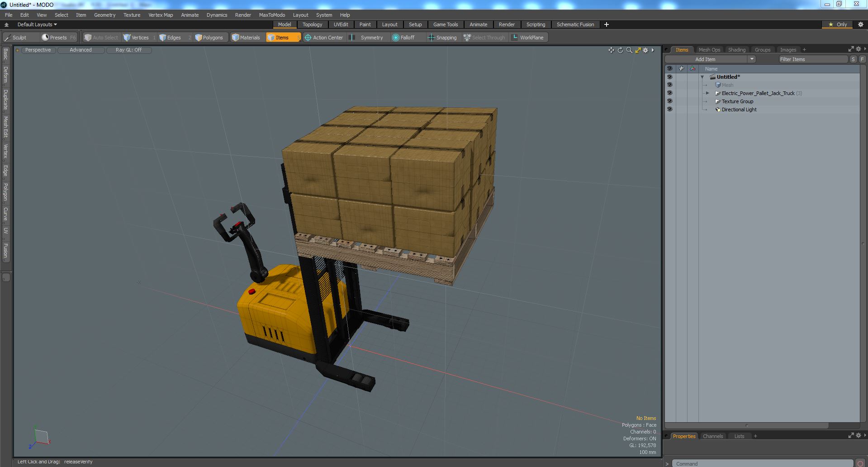868x467 pixels.
Task: Click viewport zoom magnifier icon
Action: tap(629, 50)
